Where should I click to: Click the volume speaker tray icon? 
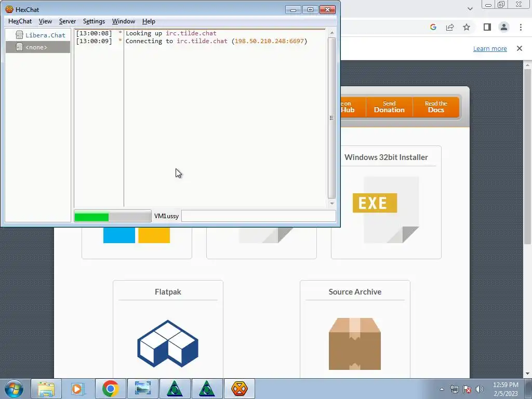tap(479, 389)
